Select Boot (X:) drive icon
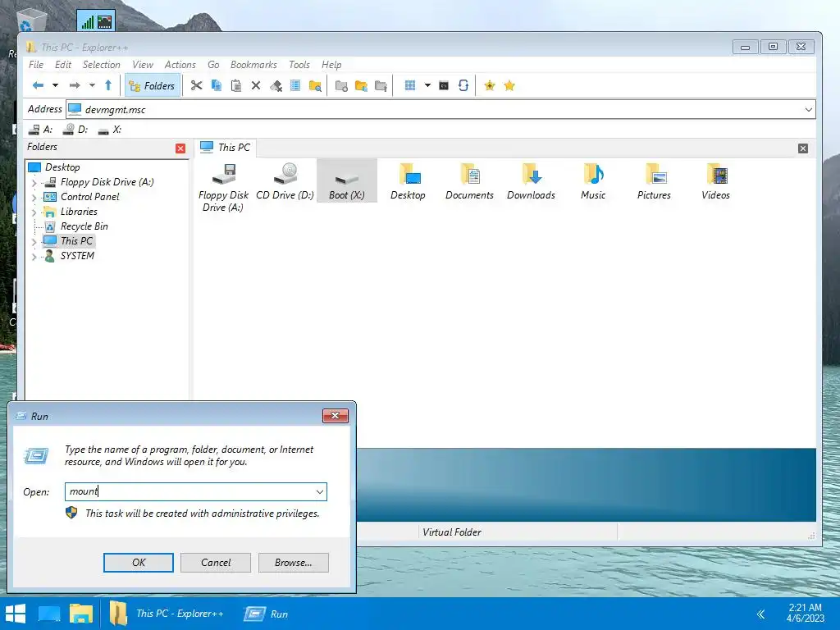Image resolution: width=840 pixels, height=630 pixels. pyautogui.click(x=347, y=181)
